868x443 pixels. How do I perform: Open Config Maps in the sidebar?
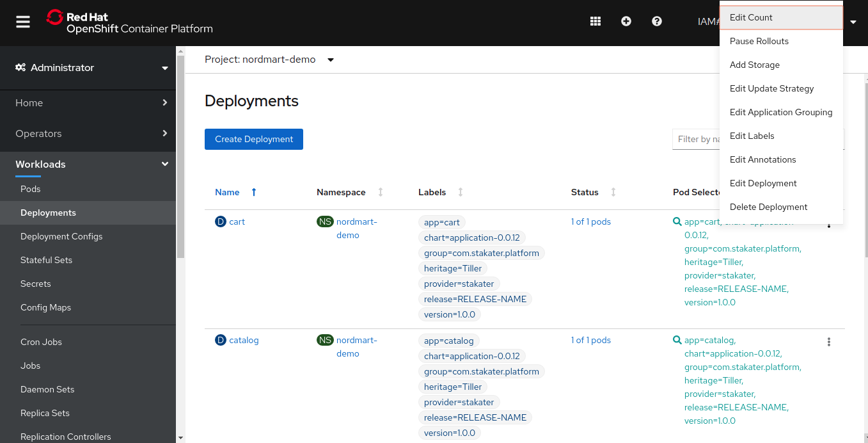[88, 307]
